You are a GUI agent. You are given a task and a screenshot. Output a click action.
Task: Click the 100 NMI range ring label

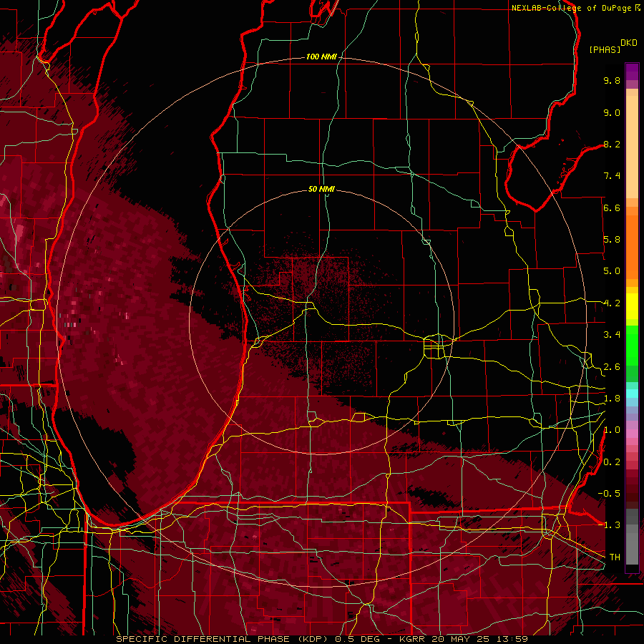point(321,57)
